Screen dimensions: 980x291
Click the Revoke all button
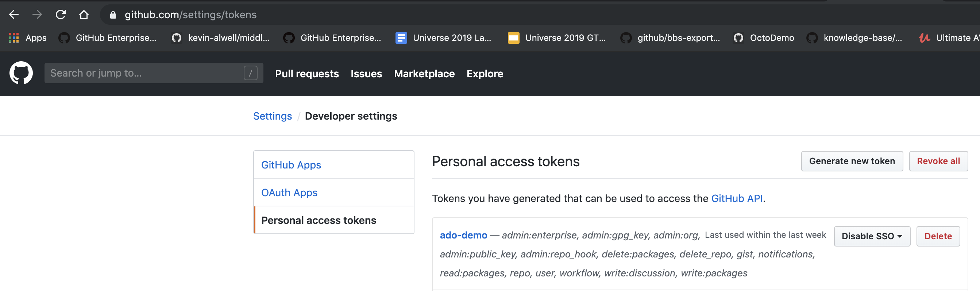point(938,161)
